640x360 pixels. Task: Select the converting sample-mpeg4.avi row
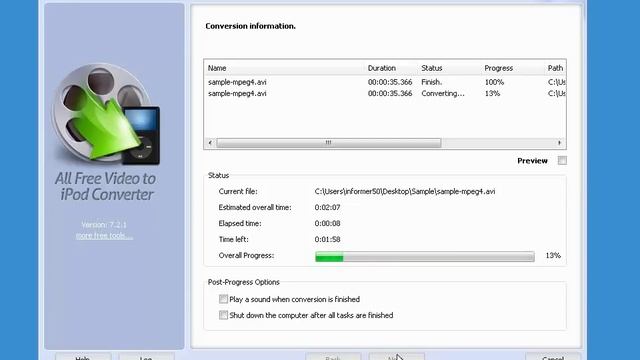pos(385,93)
